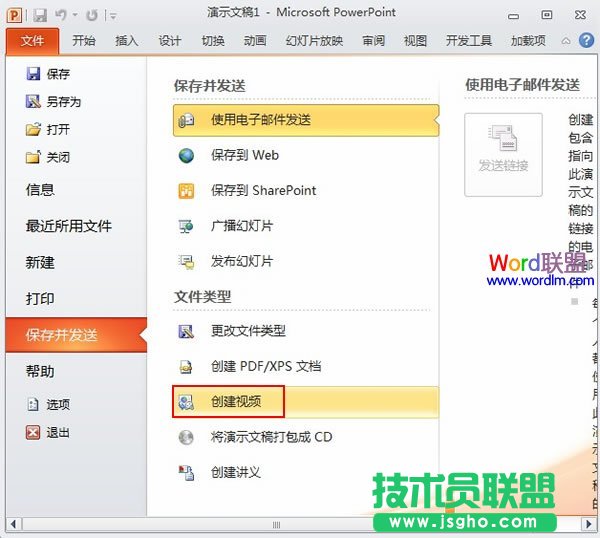Click the Undo arrow in quick access toolbar
Viewport: 600px width, 538px height.
[61, 15]
